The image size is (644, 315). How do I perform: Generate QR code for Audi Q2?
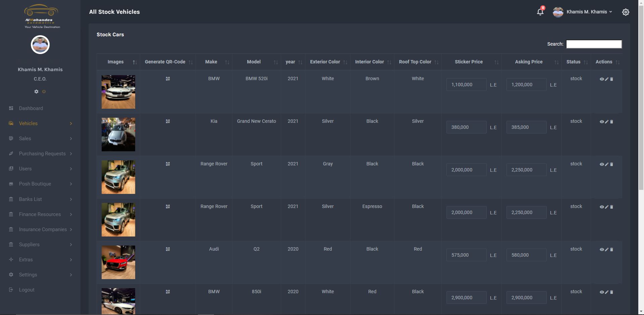pyautogui.click(x=168, y=249)
